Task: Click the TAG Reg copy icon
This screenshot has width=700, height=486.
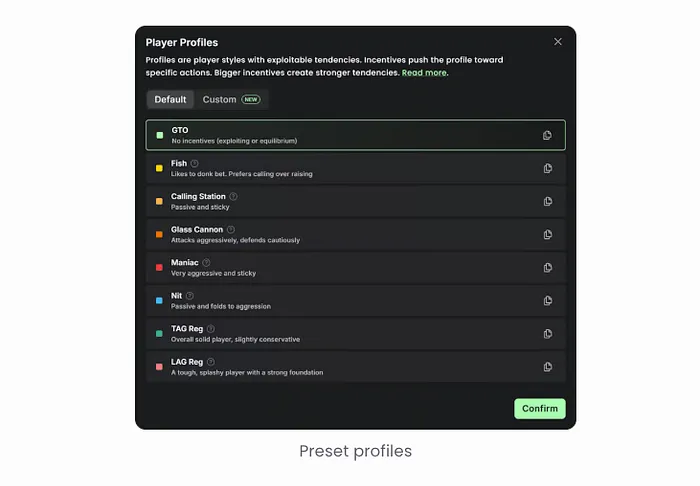Action: pos(547,334)
